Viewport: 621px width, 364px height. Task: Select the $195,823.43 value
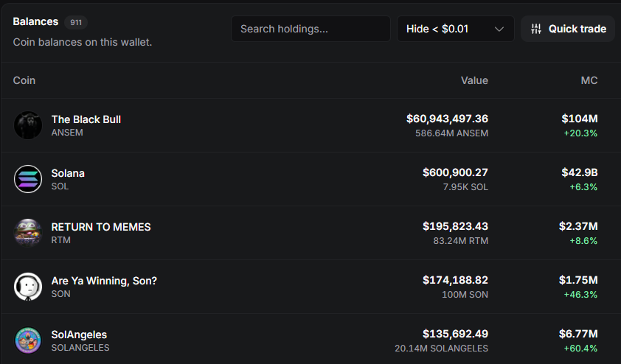pyautogui.click(x=456, y=226)
